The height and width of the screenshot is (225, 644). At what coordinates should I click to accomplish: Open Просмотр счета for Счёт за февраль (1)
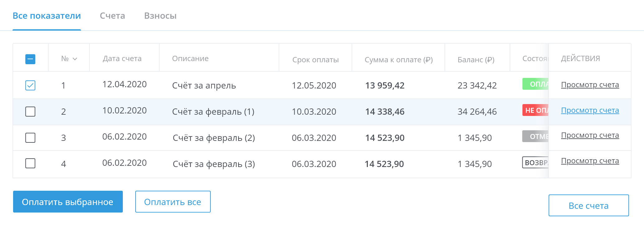(x=590, y=110)
